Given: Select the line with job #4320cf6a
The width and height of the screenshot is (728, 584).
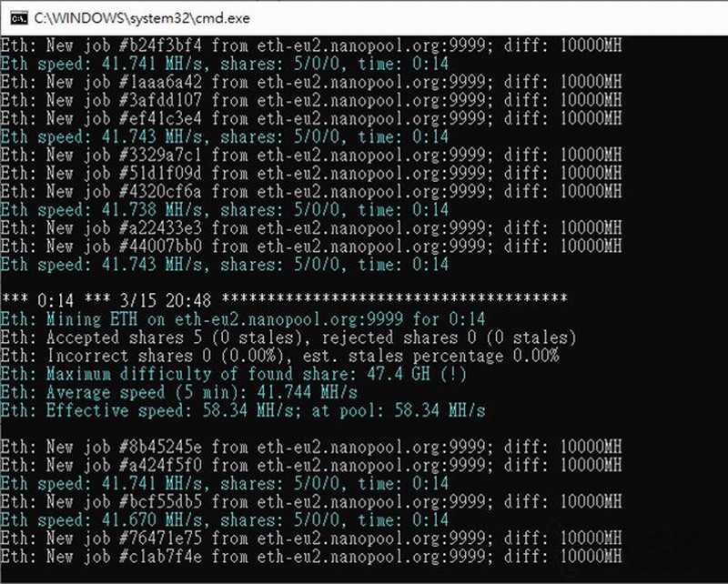Looking at the screenshot, I should tap(311, 191).
